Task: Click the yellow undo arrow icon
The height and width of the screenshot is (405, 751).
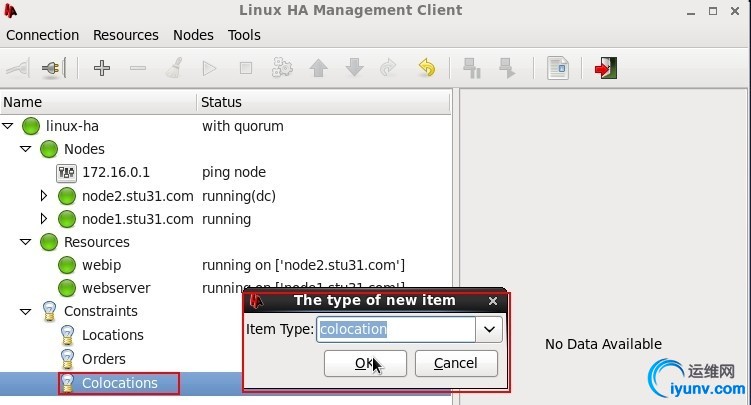Action: [x=426, y=68]
